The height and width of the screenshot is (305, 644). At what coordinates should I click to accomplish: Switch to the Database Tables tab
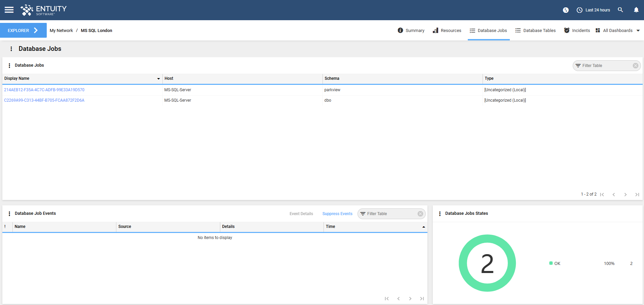(535, 30)
